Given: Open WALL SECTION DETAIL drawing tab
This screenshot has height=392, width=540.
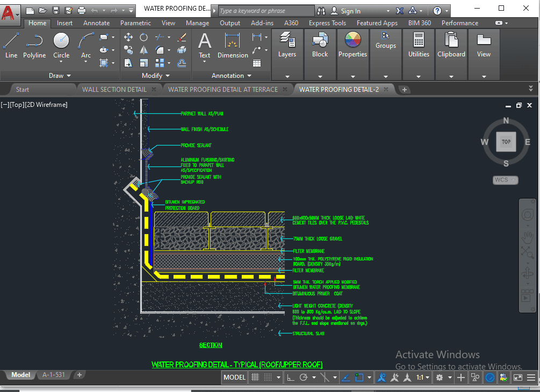Looking at the screenshot, I should 114,89.
